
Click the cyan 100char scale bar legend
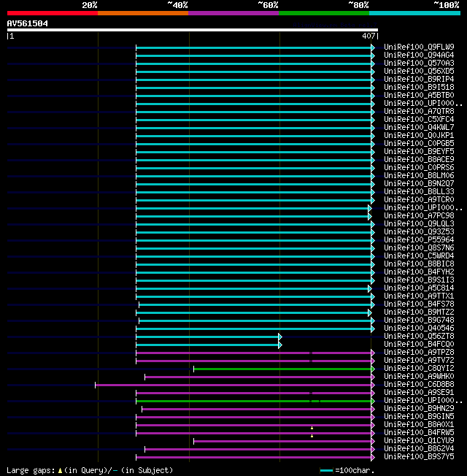tap(326, 471)
